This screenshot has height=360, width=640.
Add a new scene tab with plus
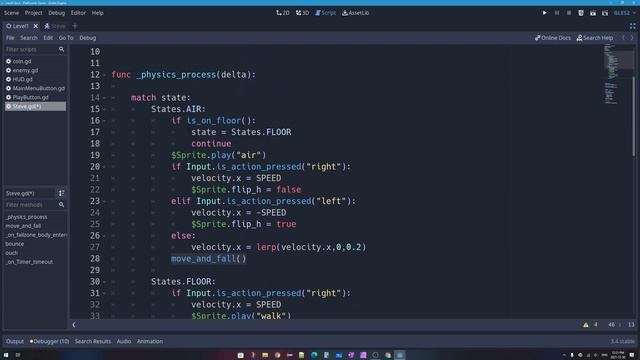click(75, 26)
